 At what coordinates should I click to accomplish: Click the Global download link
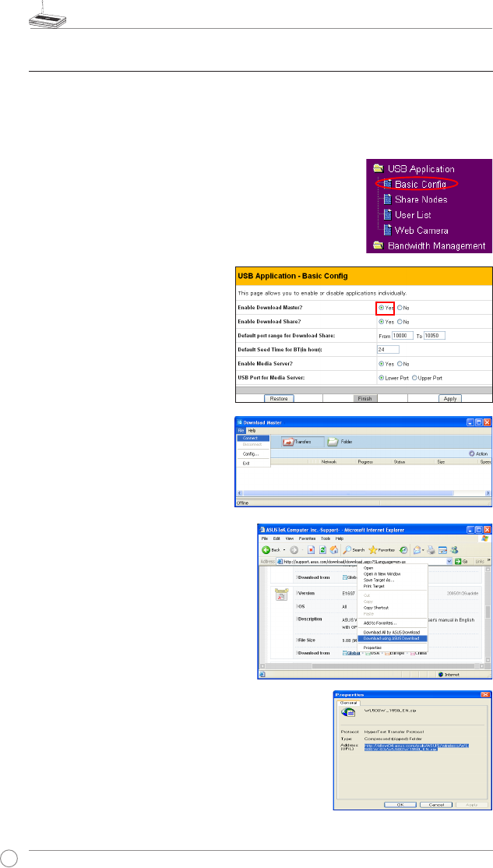click(x=350, y=653)
